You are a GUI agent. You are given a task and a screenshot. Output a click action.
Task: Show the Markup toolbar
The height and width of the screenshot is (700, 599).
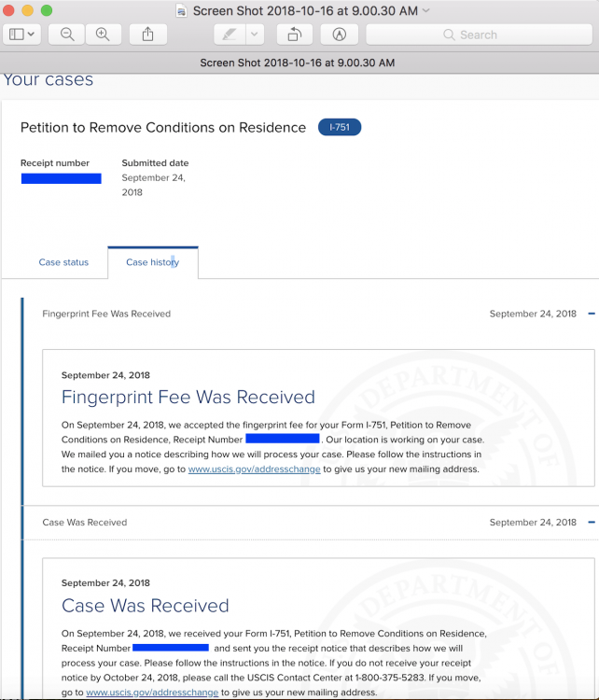click(x=340, y=35)
